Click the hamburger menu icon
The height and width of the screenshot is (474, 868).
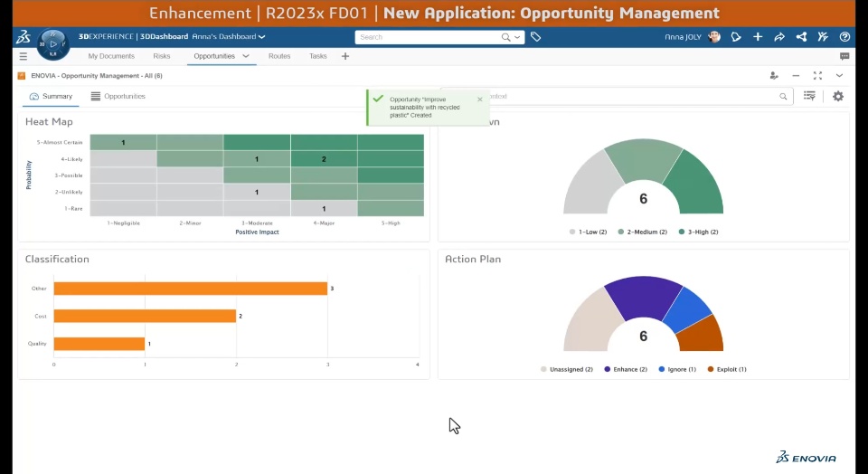[x=24, y=56]
